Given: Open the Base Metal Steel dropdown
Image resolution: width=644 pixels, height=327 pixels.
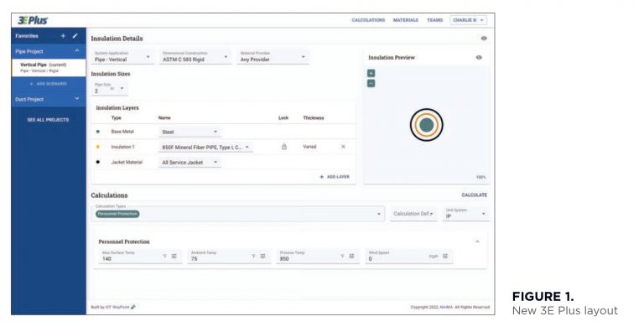Looking at the screenshot, I should click(x=190, y=132).
